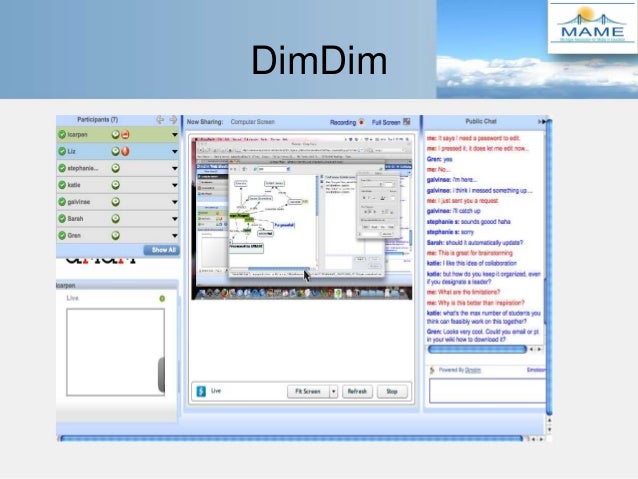Click the DimDim slide title

319,61
